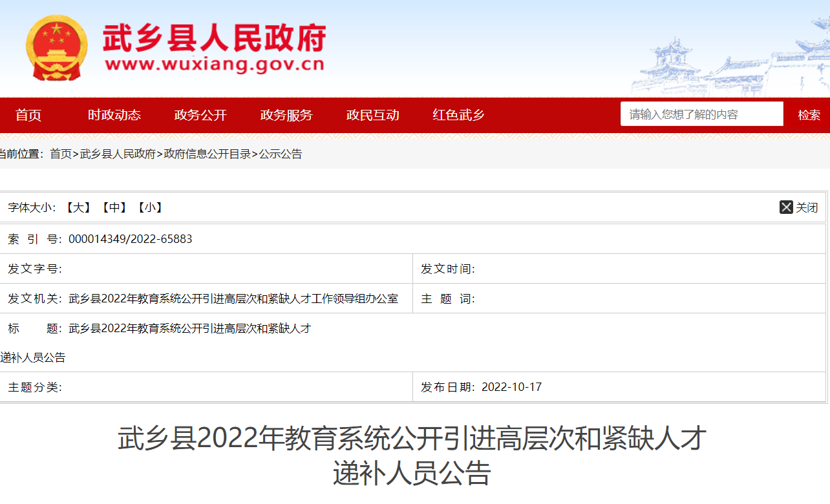This screenshot has height=504, width=830.
Task: Click the search input field
Action: 702,114
